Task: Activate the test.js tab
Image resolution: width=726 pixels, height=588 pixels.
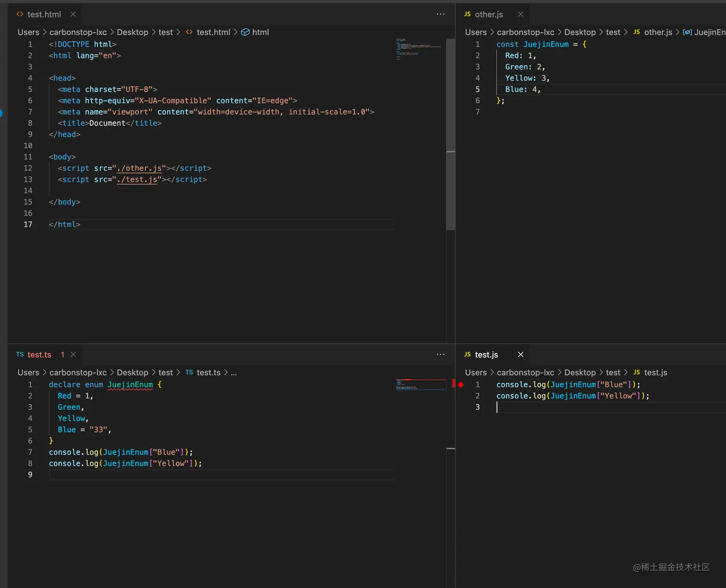Action: click(x=486, y=355)
